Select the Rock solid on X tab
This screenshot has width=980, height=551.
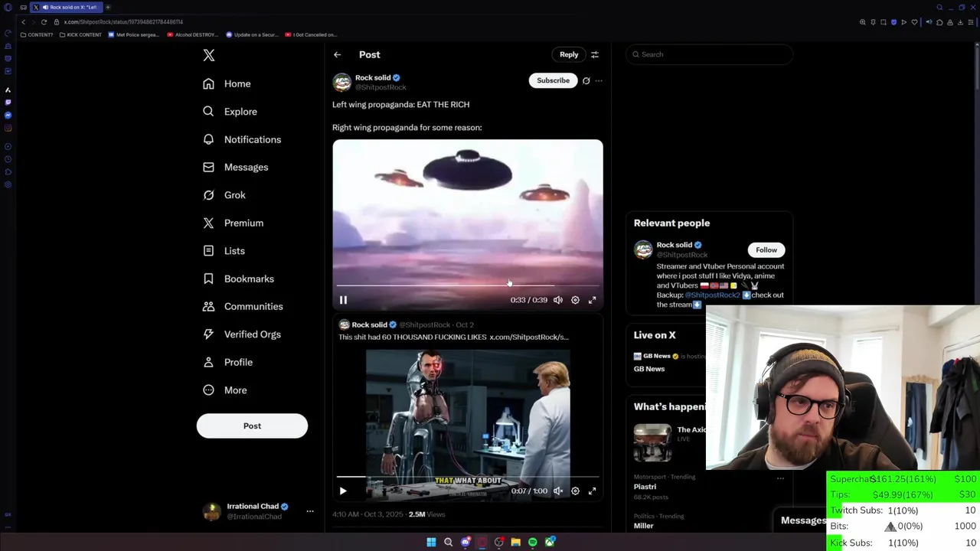pos(67,7)
